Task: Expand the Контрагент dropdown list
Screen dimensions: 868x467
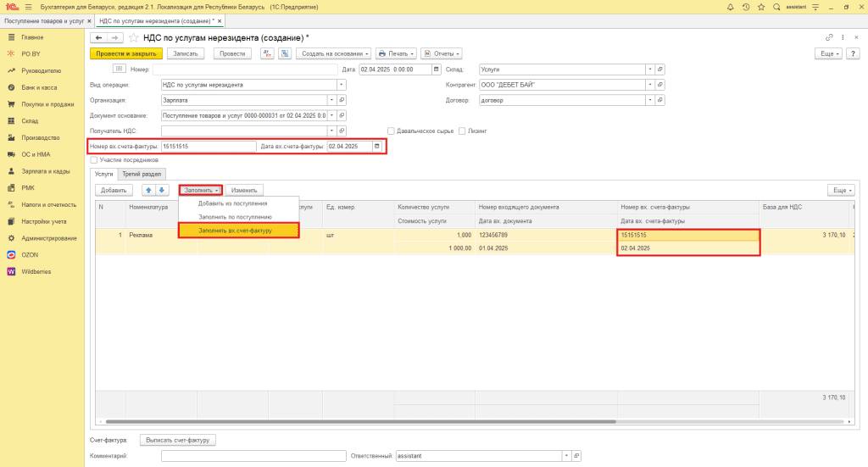Action: (x=649, y=85)
